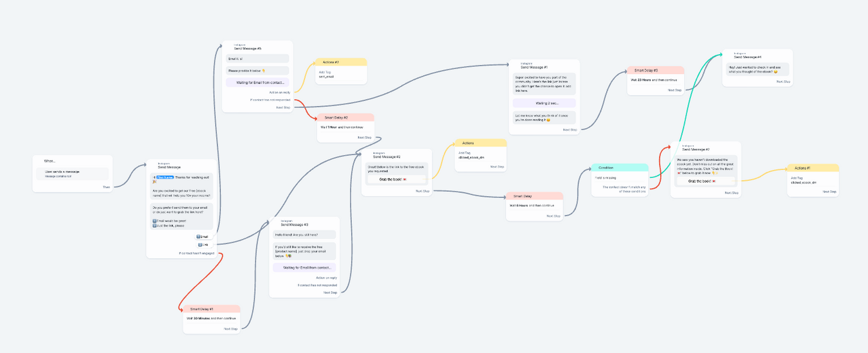Select the Send Message #3 node title
Screen dimensions: 868x353
pyautogui.click(x=295, y=224)
